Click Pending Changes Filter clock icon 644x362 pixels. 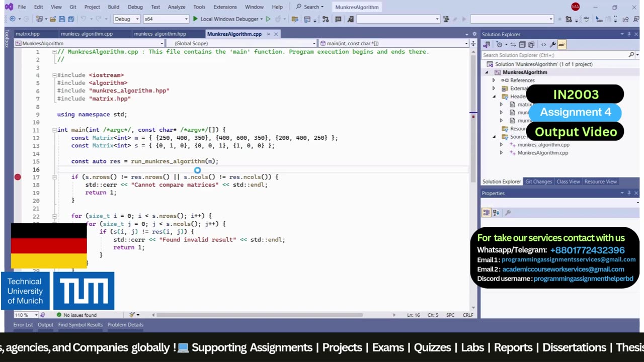(500, 44)
